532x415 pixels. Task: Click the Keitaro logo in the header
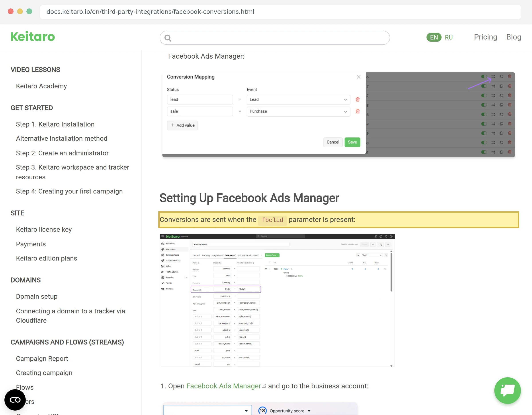(x=33, y=37)
